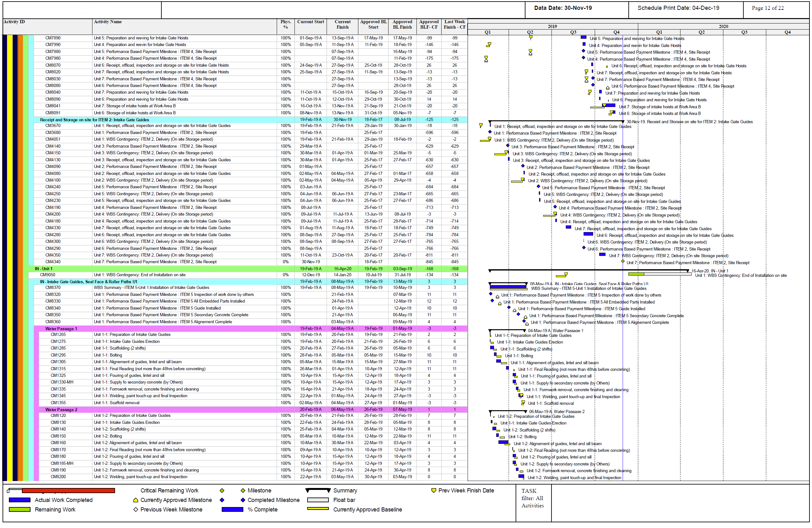Click 'TASK filter: All Activities' text

[x=532, y=498]
